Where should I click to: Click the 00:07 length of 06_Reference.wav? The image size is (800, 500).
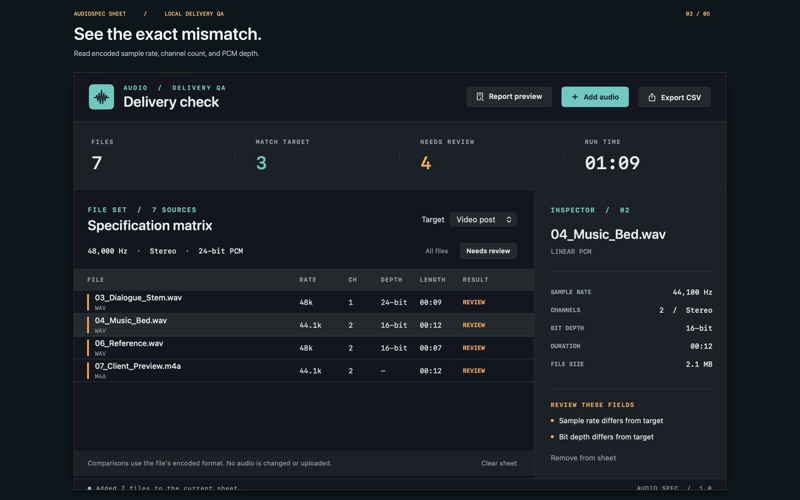coord(431,348)
